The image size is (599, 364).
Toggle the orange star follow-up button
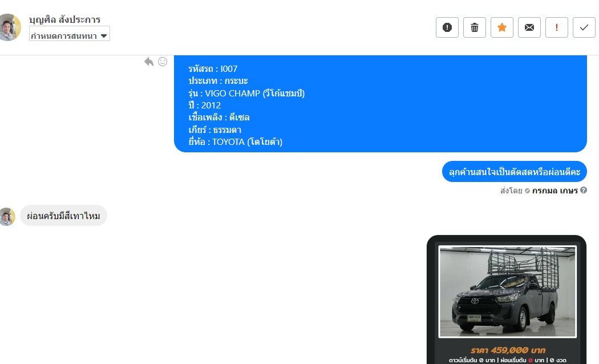[x=502, y=27]
